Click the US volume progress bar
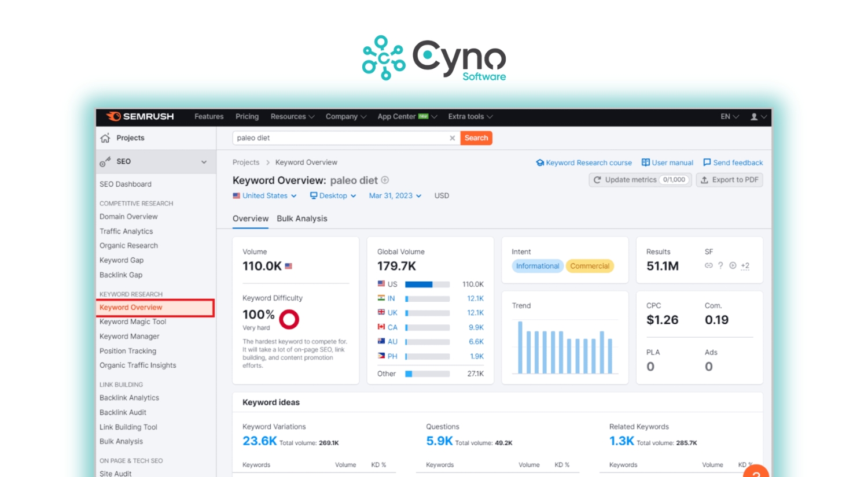 tap(427, 284)
